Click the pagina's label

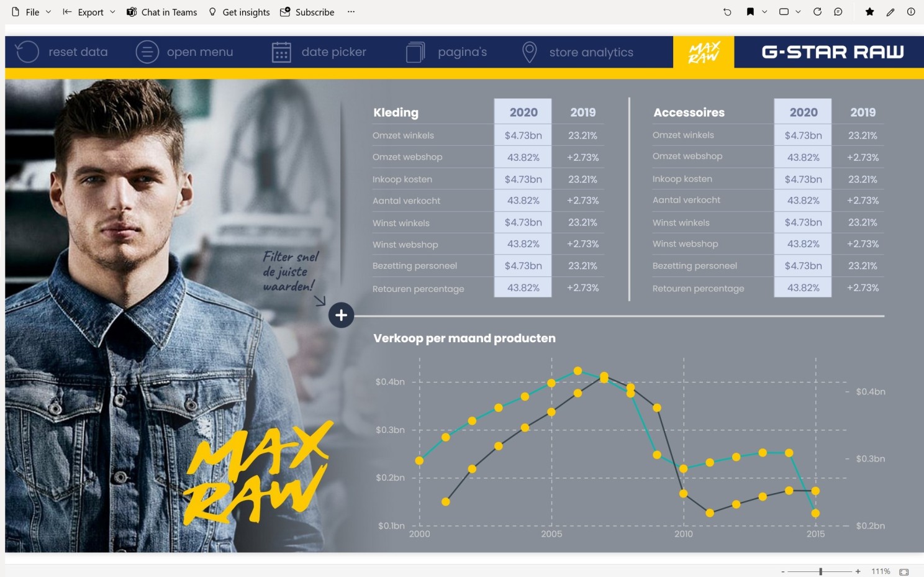[463, 52]
